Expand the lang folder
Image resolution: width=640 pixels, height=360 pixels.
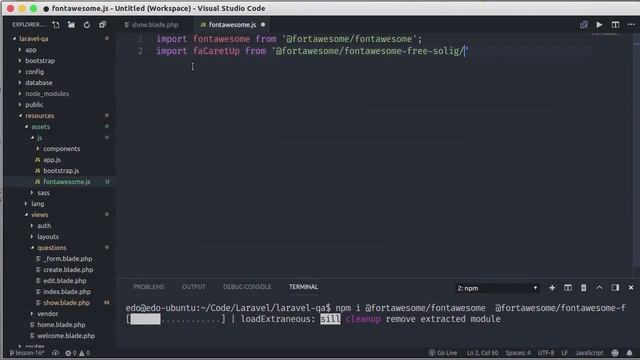coord(38,204)
